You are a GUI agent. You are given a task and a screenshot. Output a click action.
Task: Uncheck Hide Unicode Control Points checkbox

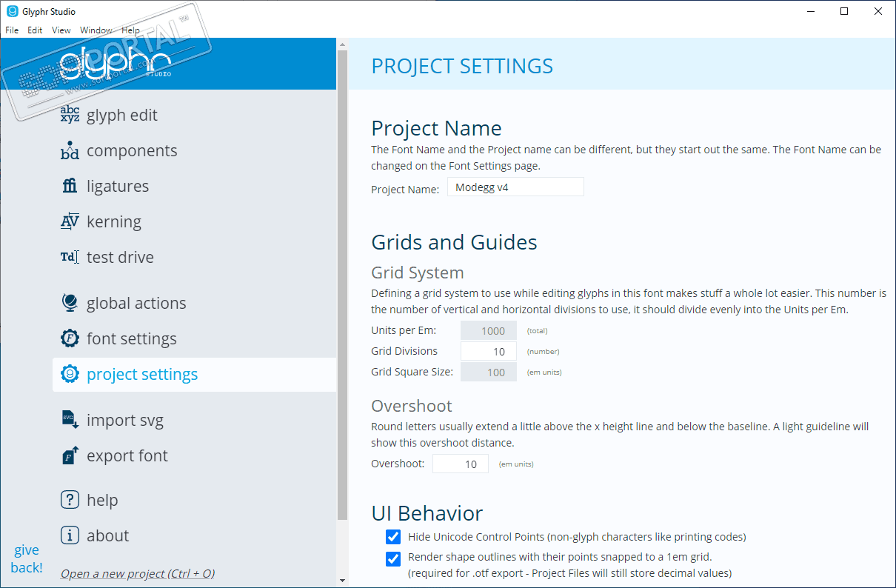[x=393, y=537]
